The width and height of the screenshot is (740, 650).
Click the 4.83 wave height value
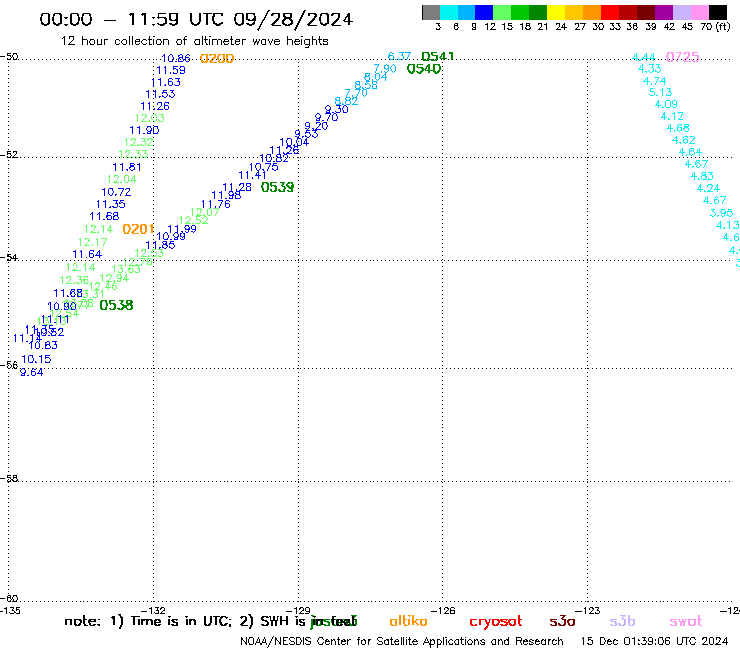(702, 176)
